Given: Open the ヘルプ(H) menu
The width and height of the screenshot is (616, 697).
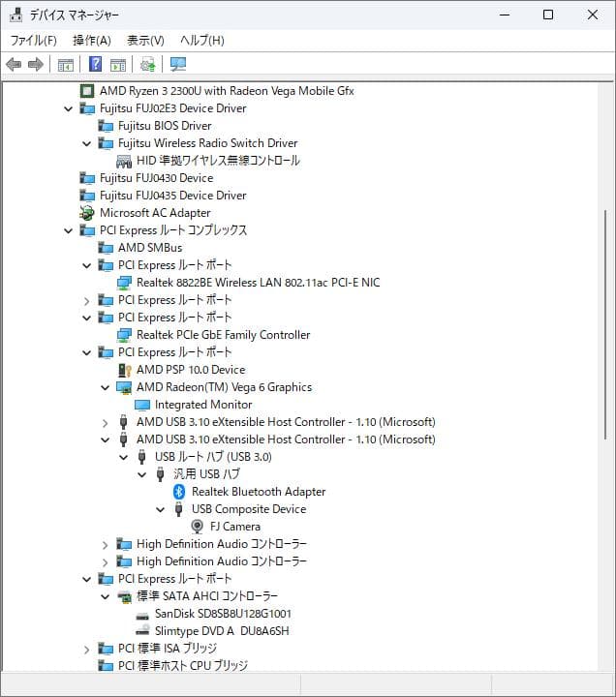Looking at the screenshot, I should click(201, 41).
